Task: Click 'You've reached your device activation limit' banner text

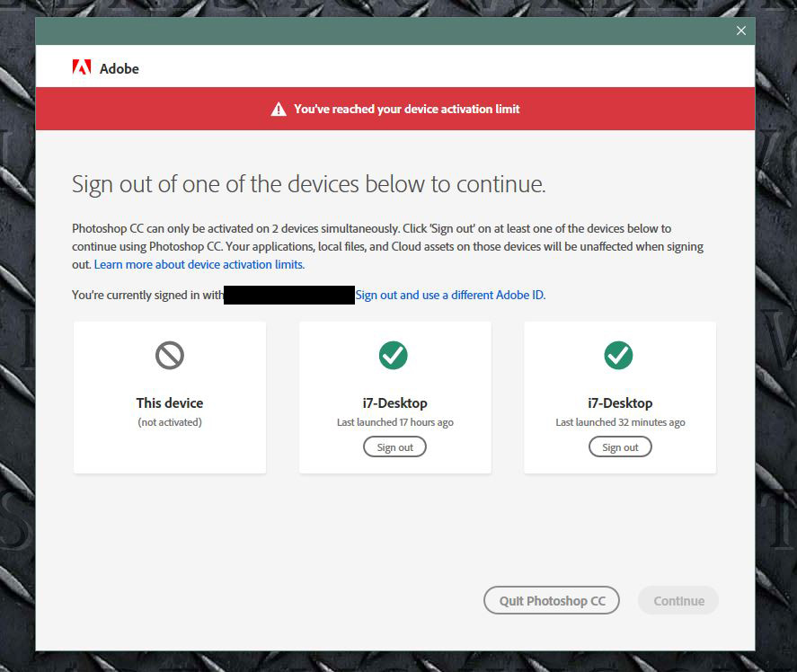Action: pyautogui.click(x=407, y=110)
